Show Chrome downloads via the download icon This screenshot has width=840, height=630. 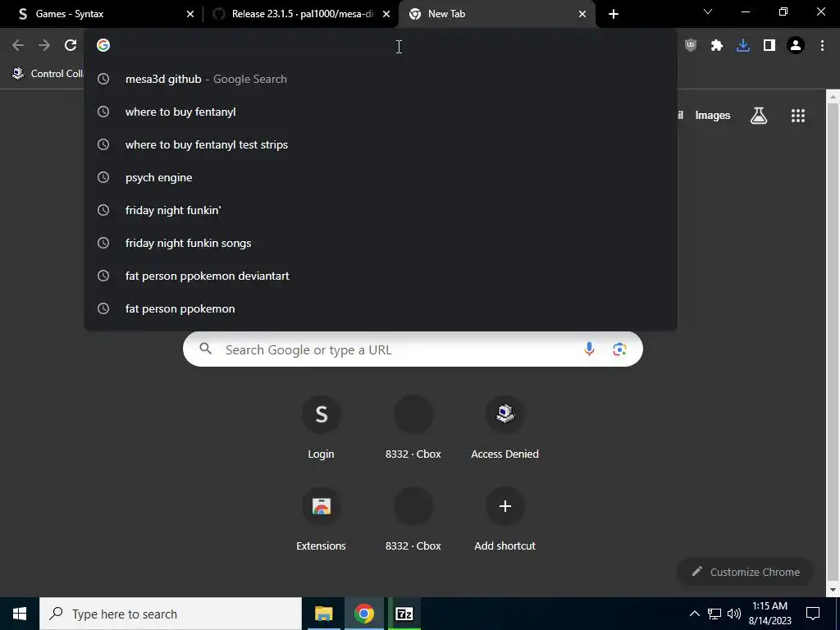click(743, 46)
